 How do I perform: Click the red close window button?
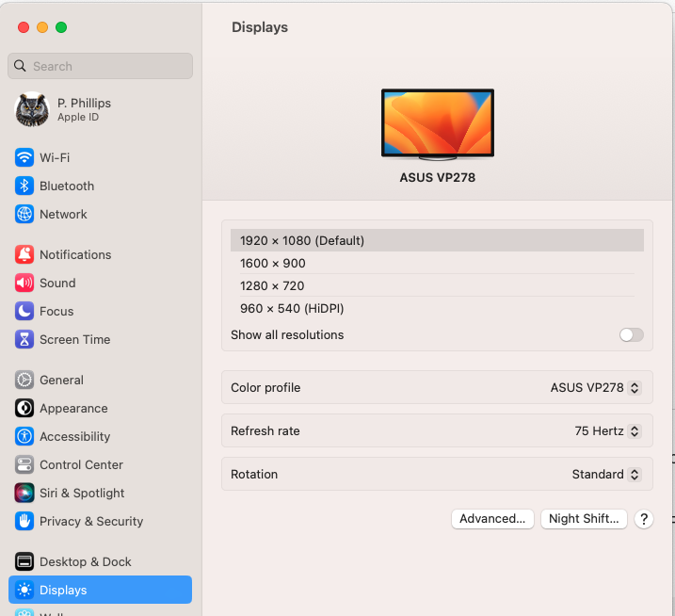click(x=24, y=27)
